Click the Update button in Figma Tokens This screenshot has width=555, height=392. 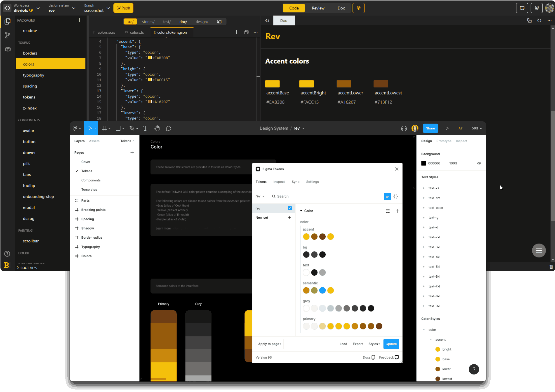pyautogui.click(x=391, y=344)
